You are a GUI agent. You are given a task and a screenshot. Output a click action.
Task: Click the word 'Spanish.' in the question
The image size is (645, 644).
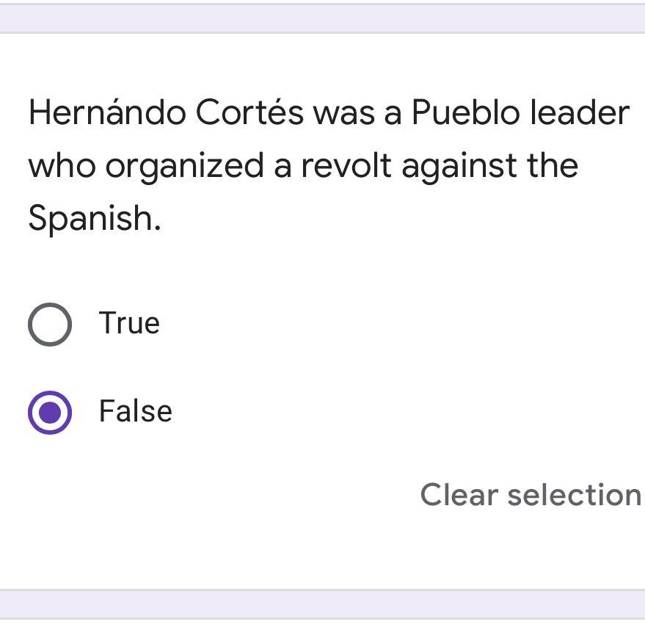[x=94, y=218]
